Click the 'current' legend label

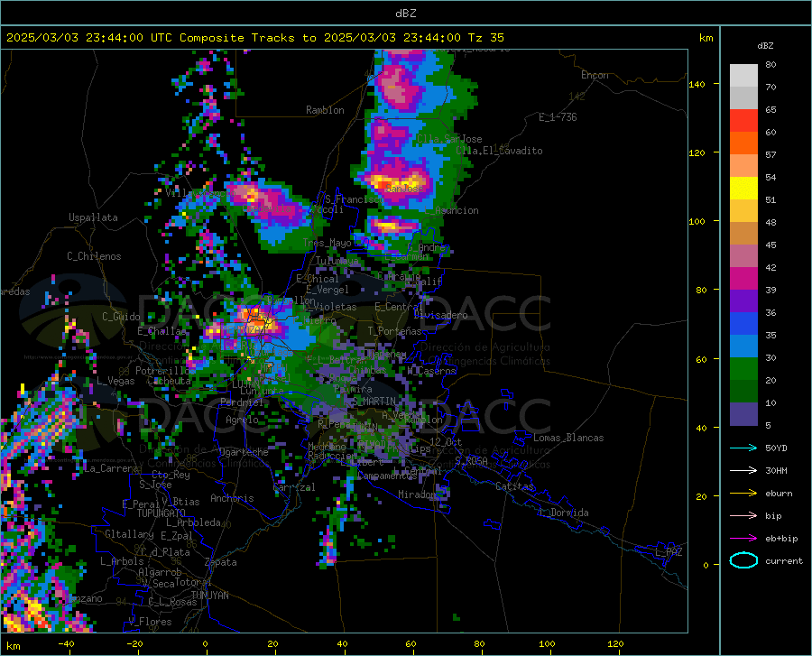pos(784,560)
